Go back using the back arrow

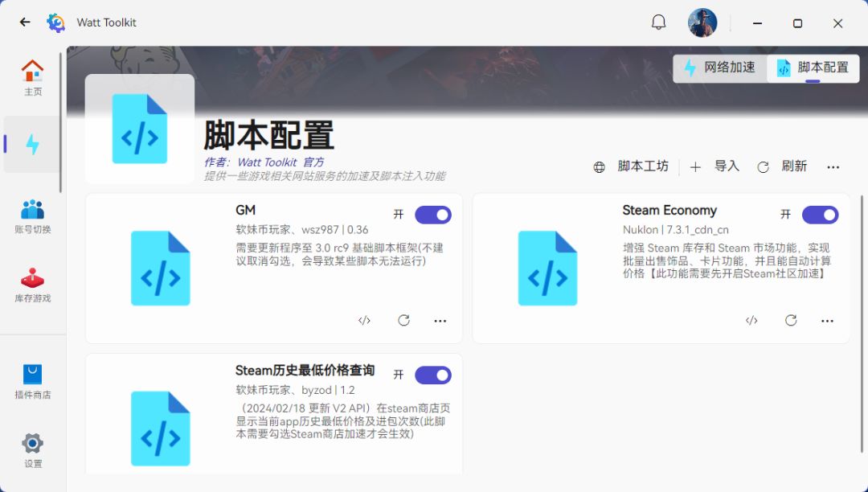tap(25, 23)
